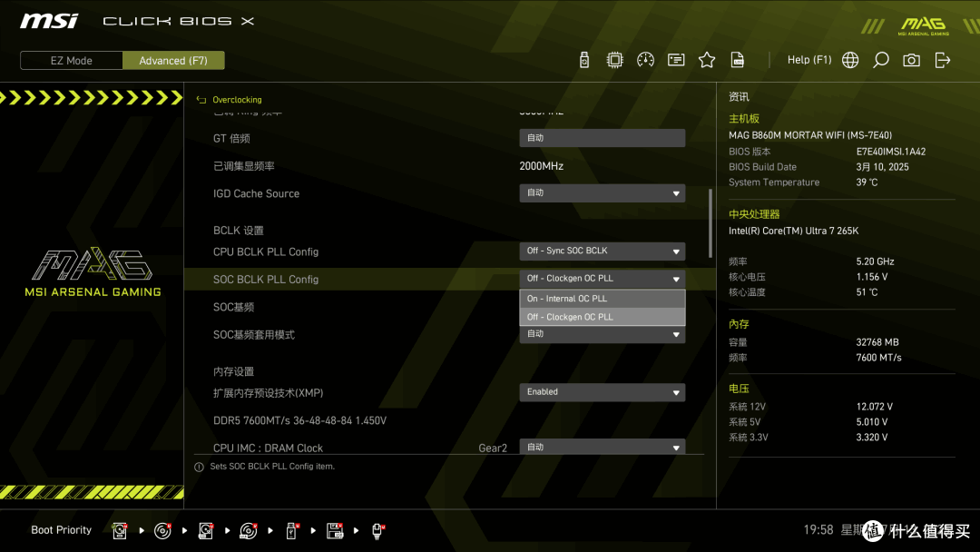Change language via globe icon

[850, 60]
